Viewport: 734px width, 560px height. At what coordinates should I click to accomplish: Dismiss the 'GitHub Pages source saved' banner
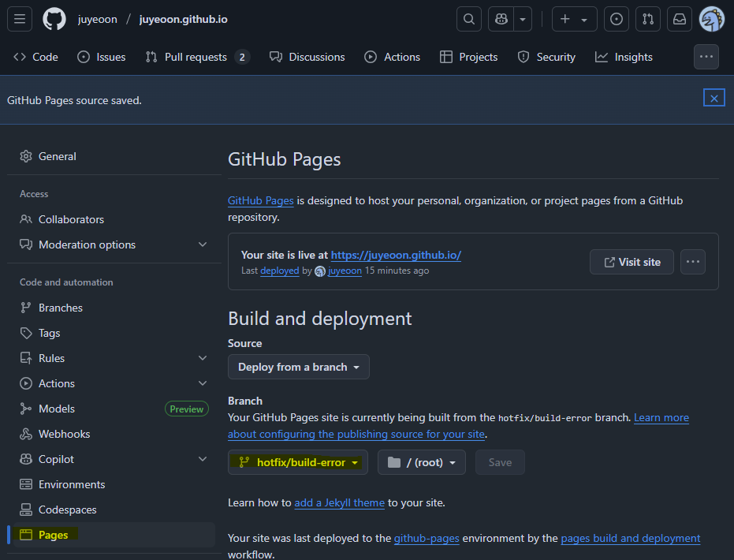coord(714,98)
